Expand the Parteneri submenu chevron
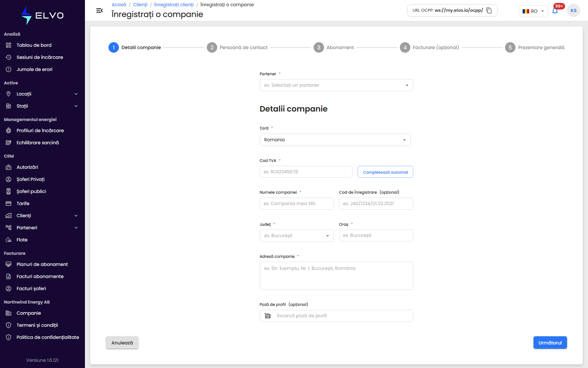 pyautogui.click(x=76, y=228)
